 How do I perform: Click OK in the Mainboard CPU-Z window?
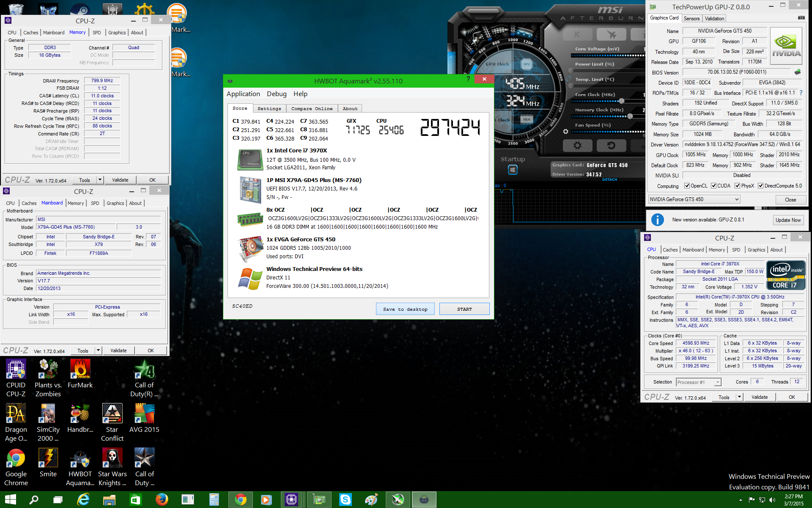pyautogui.click(x=151, y=351)
